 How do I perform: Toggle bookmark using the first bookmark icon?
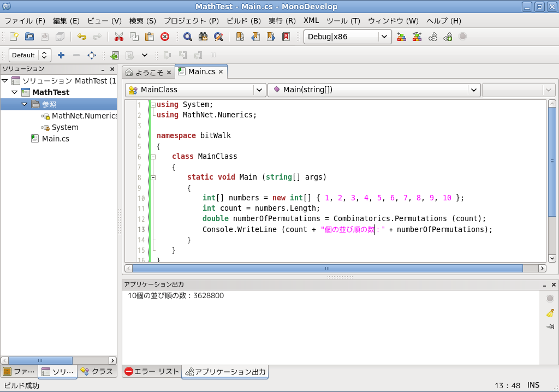pyautogui.click(x=240, y=37)
